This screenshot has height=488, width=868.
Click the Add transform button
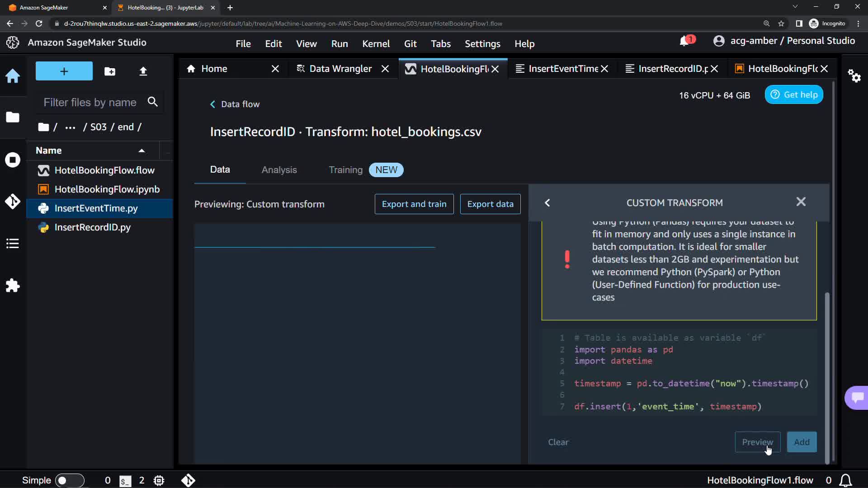(x=802, y=442)
